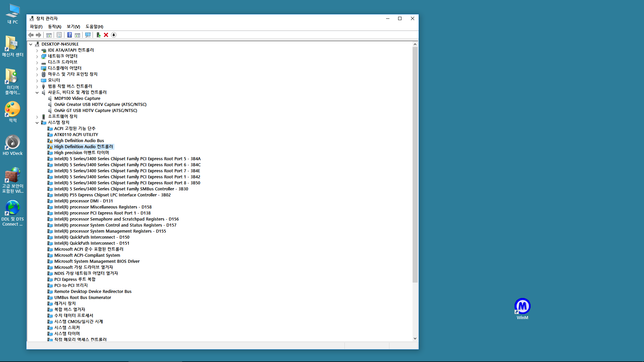This screenshot has height=362, width=644.
Task: Open the Properties toolbar icon
Action: [x=59, y=35]
